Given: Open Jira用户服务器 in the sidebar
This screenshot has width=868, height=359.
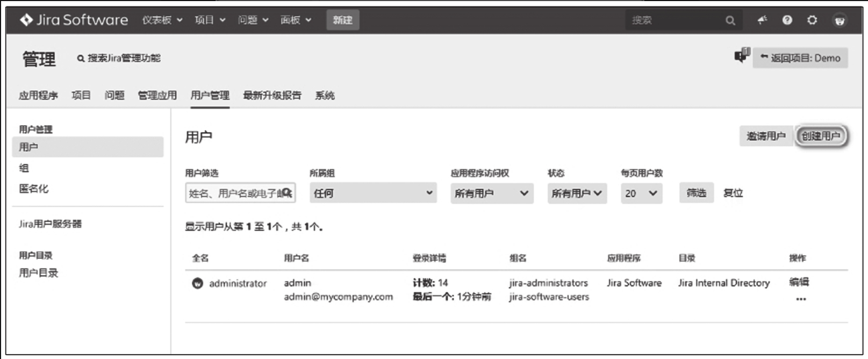Looking at the screenshot, I should [x=51, y=224].
